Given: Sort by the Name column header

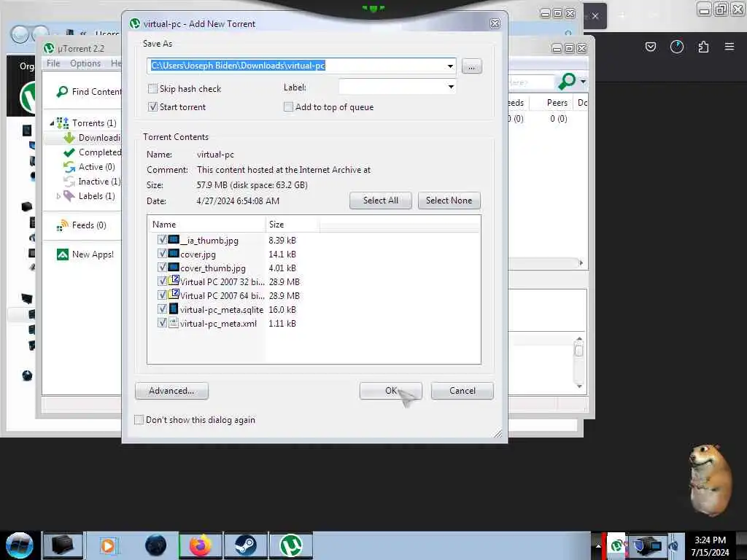Looking at the screenshot, I should (206, 225).
